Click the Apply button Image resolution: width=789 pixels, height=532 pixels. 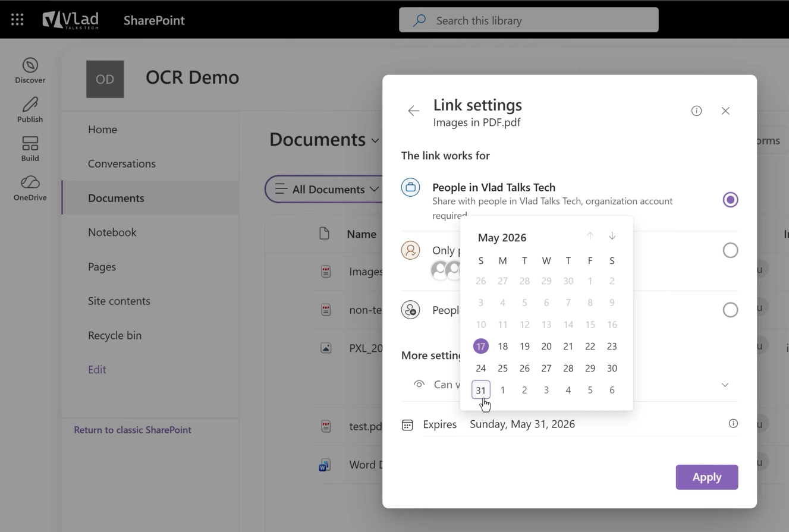[x=707, y=477]
